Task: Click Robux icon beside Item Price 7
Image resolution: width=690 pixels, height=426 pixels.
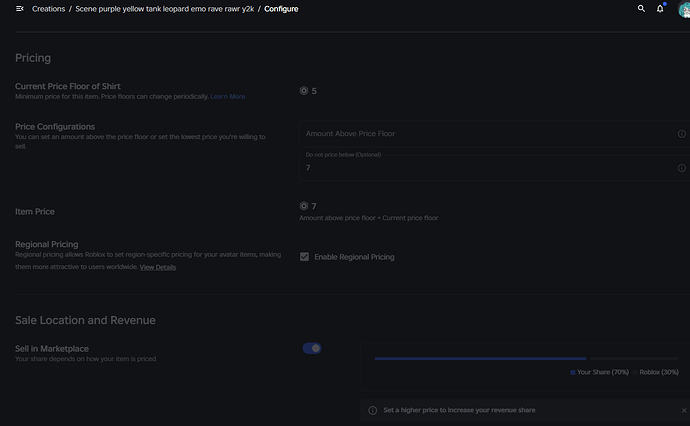Action: pyautogui.click(x=304, y=206)
